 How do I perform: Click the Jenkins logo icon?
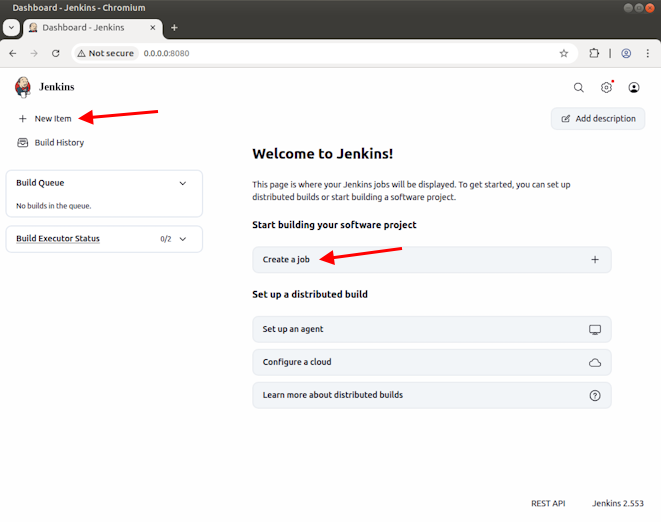[23, 87]
